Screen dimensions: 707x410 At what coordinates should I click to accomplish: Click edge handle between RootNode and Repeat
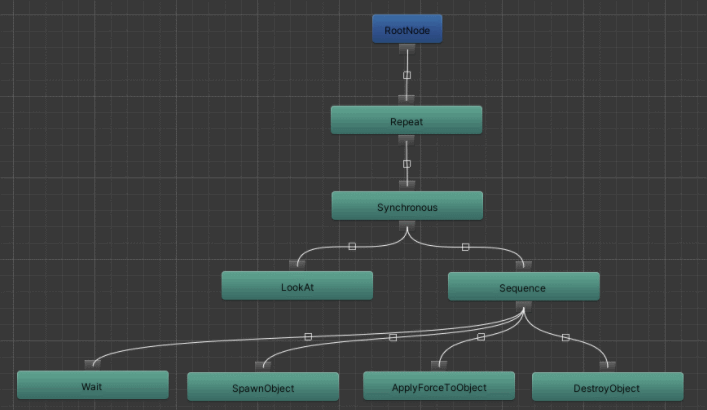(x=407, y=75)
